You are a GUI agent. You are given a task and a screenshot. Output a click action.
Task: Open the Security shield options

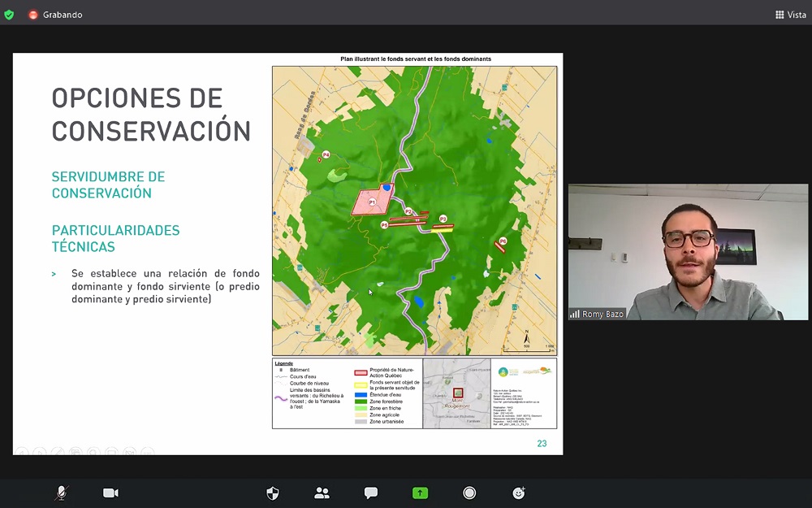[273, 493]
